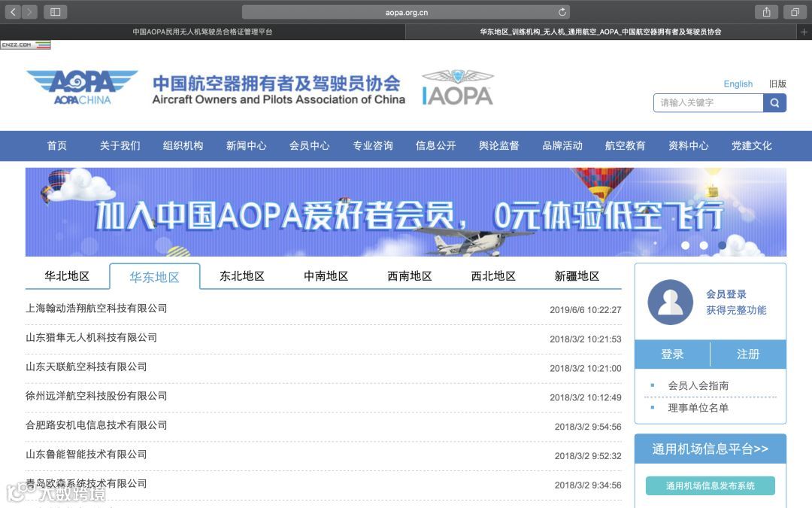Click the AOPA China logo
This screenshot has width=812, height=508.
[x=82, y=87]
